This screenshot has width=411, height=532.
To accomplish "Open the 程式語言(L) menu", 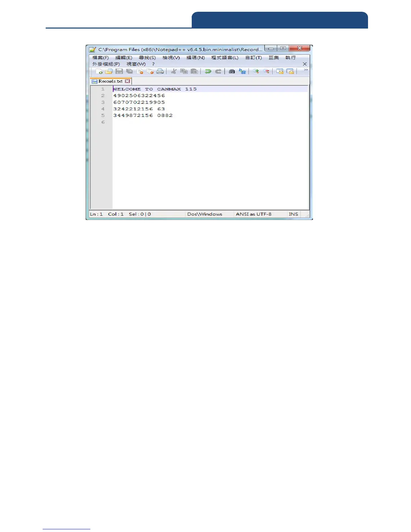I will [x=225, y=58].
